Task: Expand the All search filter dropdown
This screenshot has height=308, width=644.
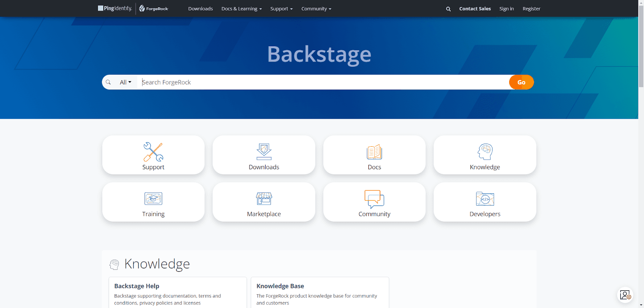Action: [126, 82]
